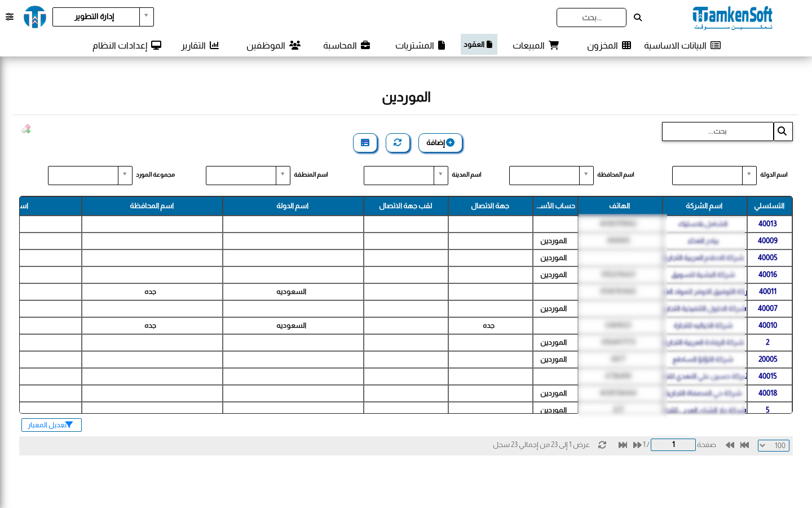Screen dimensions: 812x508
Task: Go to next page of the grid
Action: tap(637, 445)
